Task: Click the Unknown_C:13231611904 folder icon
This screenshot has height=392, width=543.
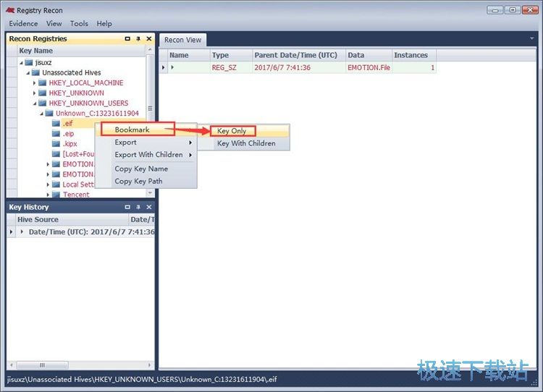Action: (x=49, y=114)
